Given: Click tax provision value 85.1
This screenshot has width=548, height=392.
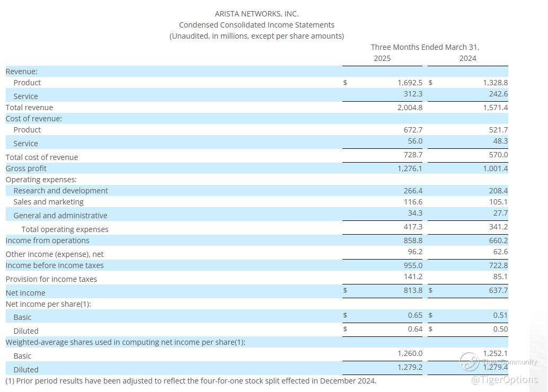Looking at the screenshot, I should tap(500, 277).
